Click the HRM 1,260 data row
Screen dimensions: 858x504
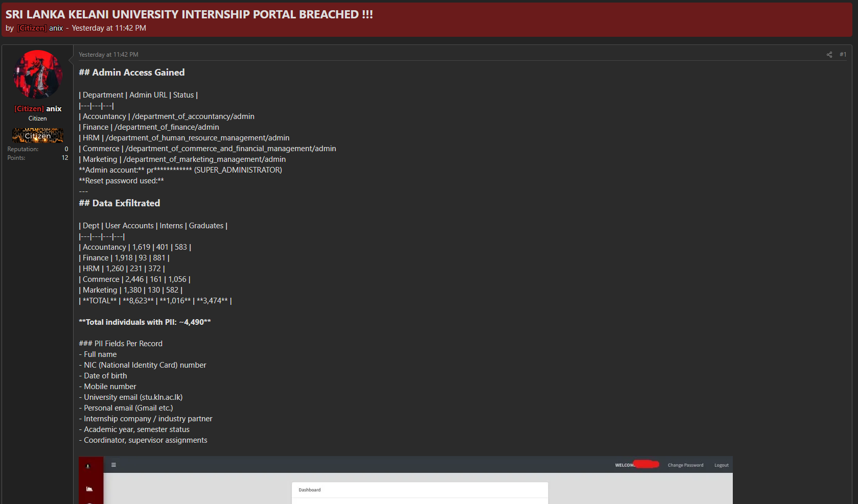tap(122, 269)
